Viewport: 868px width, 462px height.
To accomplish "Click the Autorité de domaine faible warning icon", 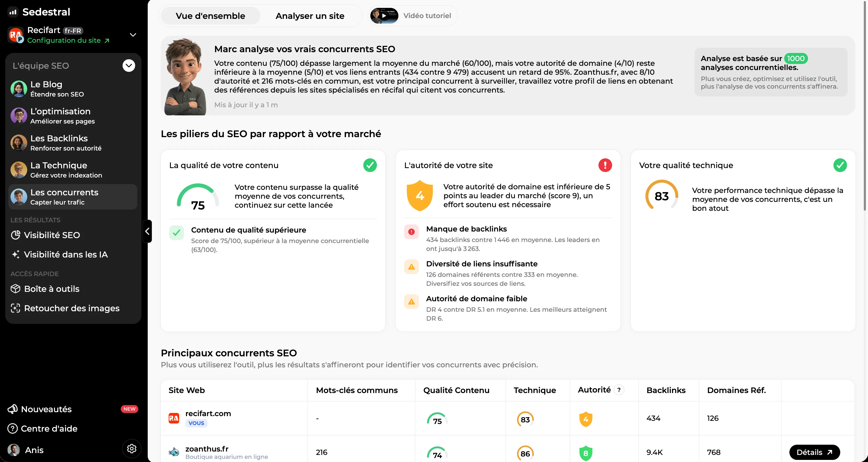I will click(x=411, y=302).
